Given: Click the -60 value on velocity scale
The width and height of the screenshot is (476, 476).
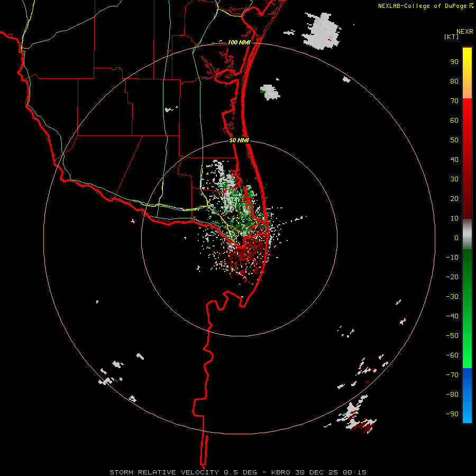Looking at the screenshot, I should [x=452, y=355].
